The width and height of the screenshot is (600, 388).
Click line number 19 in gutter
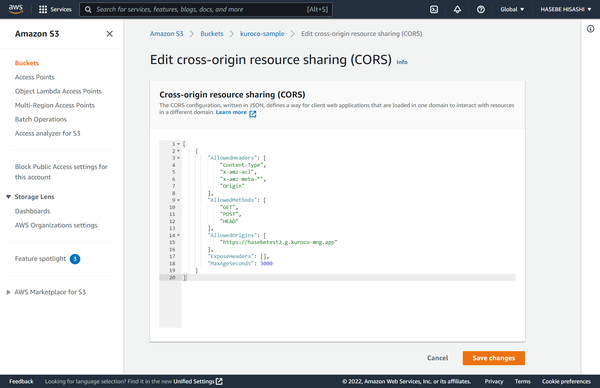click(x=172, y=271)
